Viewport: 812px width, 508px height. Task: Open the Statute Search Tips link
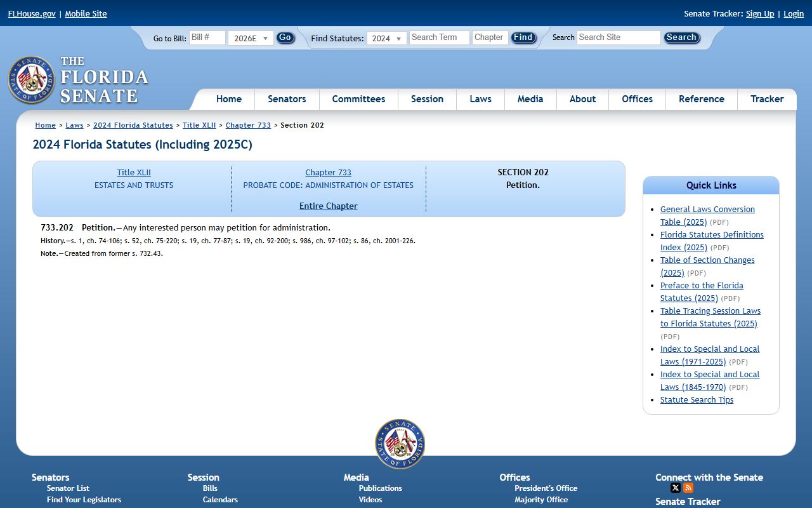(x=697, y=399)
